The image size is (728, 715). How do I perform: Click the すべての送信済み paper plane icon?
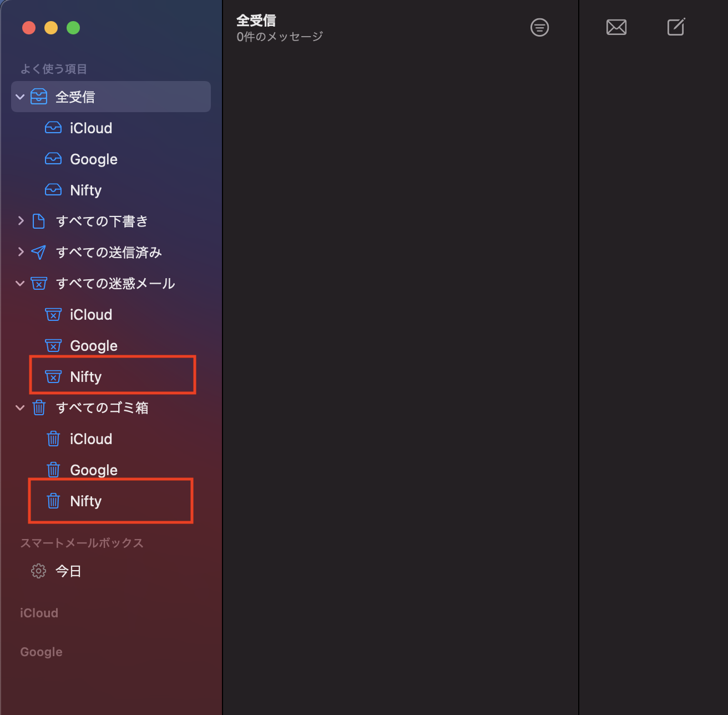[38, 253]
